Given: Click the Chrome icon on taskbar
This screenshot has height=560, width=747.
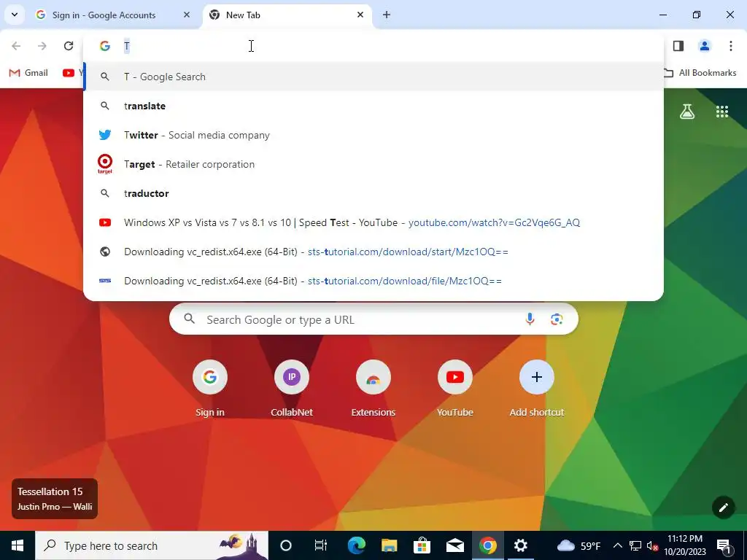Looking at the screenshot, I should click(488, 545).
